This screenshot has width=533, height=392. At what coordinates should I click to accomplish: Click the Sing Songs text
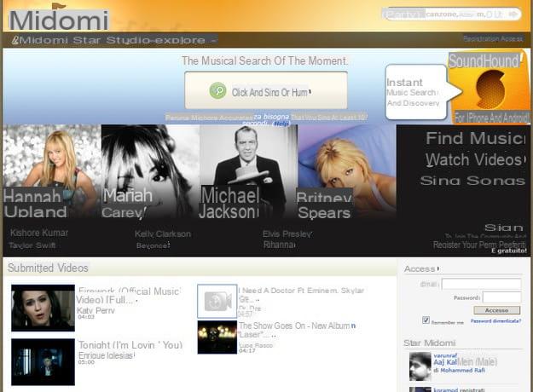tap(472, 181)
